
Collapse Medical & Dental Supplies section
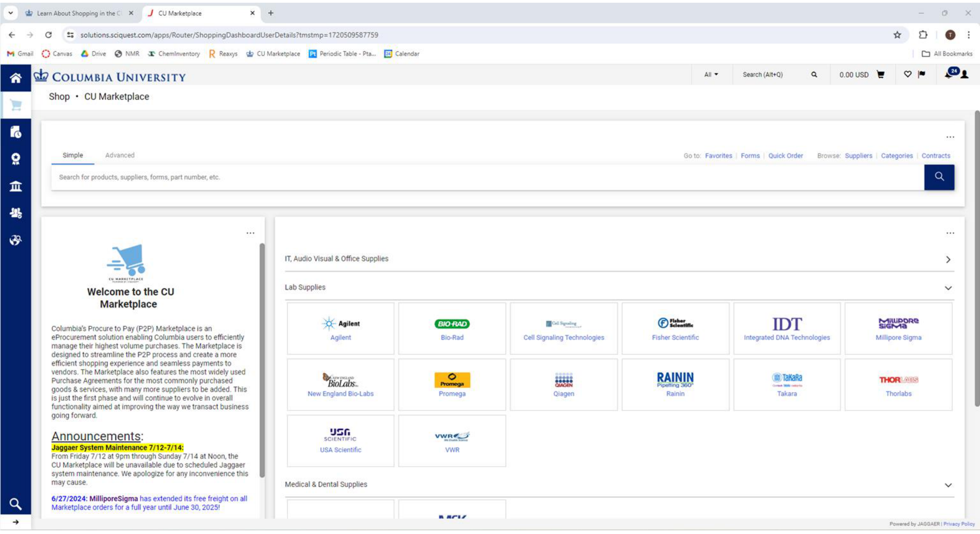948,485
